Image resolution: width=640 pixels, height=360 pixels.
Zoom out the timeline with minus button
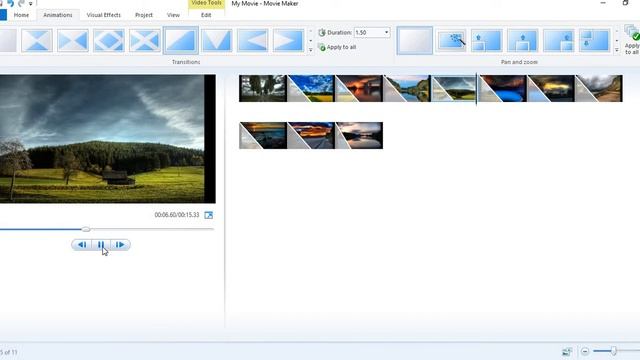[585, 351]
